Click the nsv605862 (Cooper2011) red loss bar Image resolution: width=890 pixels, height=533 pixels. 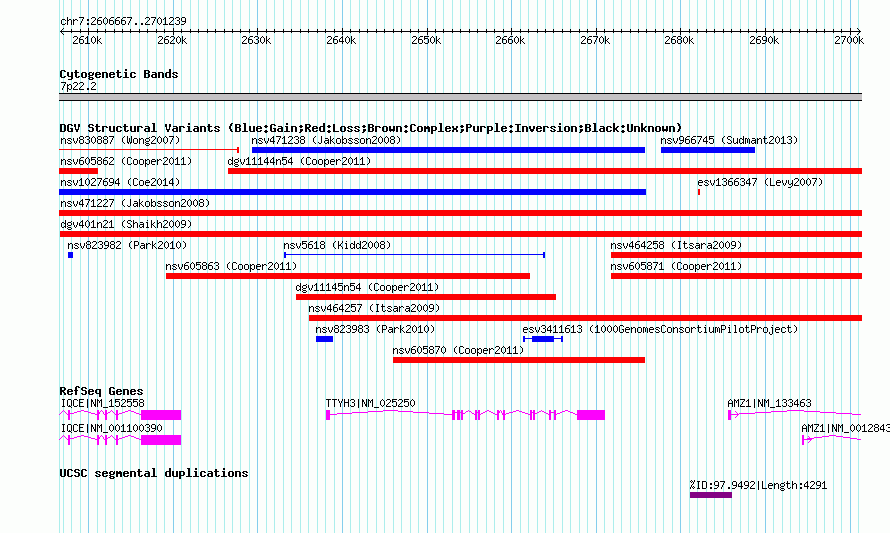[79, 171]
